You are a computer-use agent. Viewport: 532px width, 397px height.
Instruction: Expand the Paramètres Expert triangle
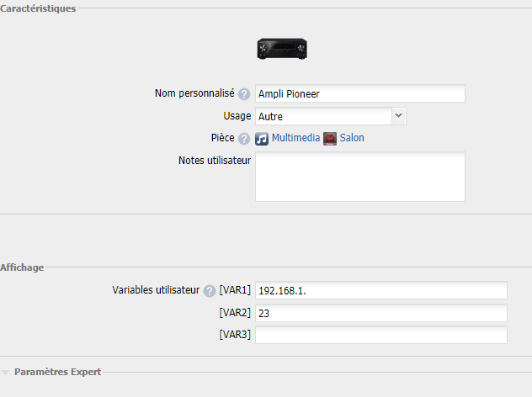(x=5, y=373)
